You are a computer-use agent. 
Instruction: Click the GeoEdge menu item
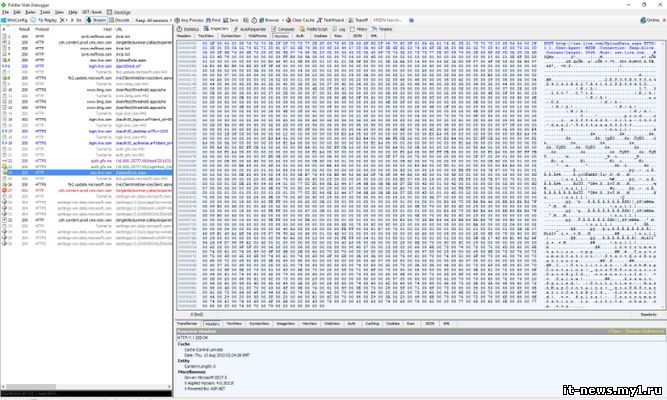119,12
